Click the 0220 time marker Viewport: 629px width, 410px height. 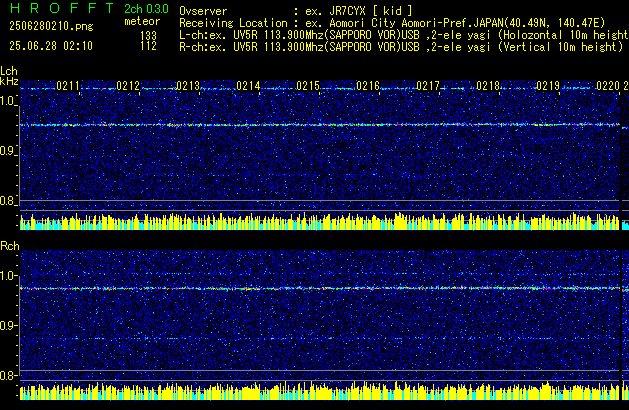click(x=608, y=86)
